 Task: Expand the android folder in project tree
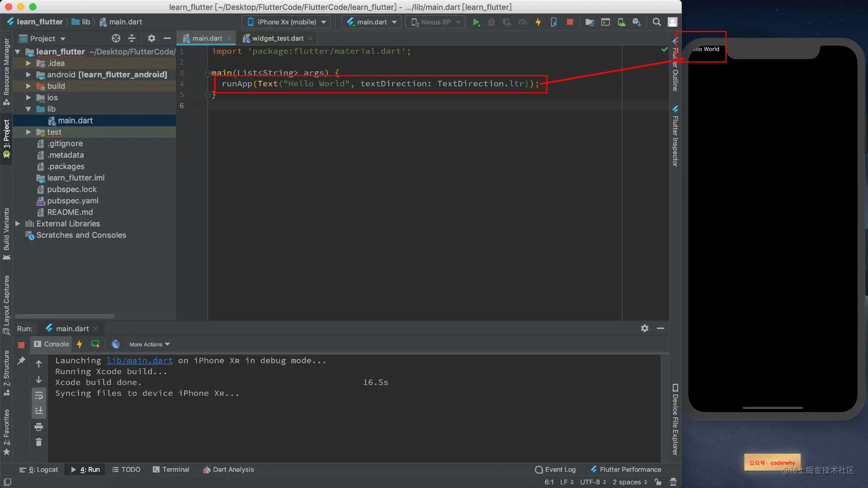(x=28, y=75)
